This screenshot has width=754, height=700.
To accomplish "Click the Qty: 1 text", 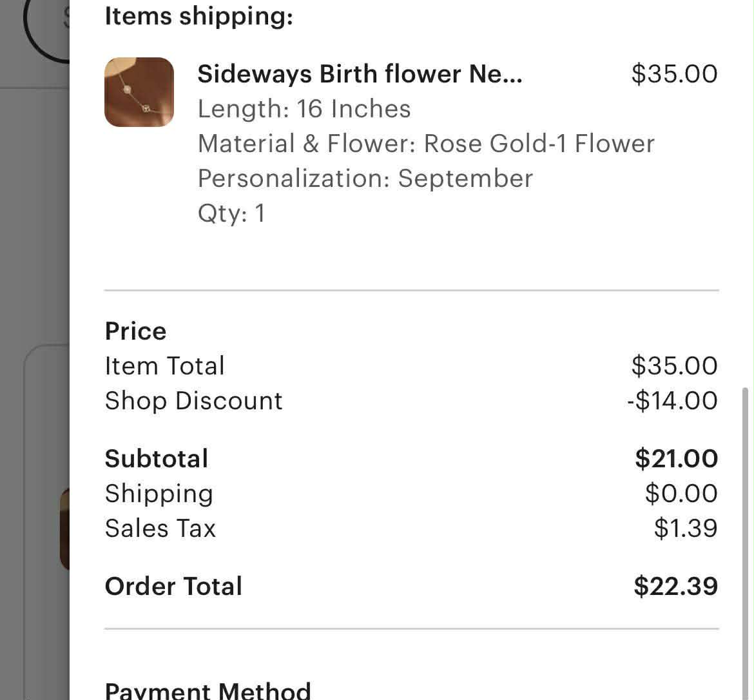I will (x=231, y=213).
